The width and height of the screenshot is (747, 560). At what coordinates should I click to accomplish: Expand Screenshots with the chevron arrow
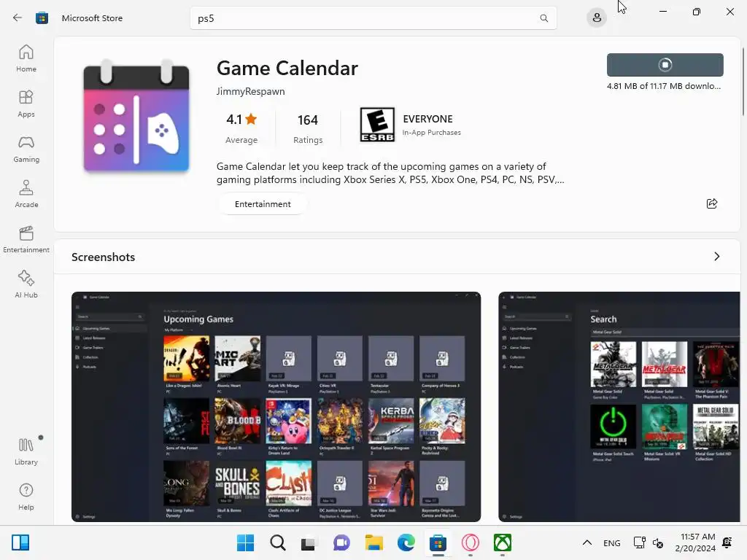pos(717,257)
